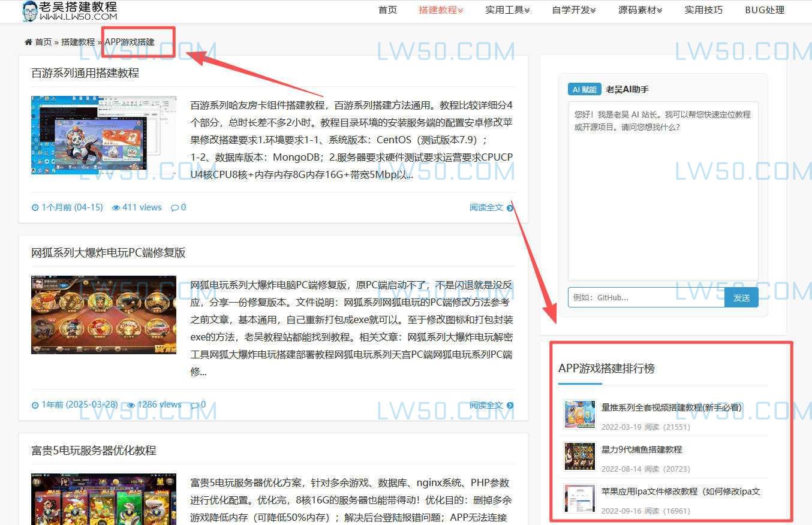812x525 pixels.
Task: Click the 网狐系列大爆炸 article thumbnail
Action: click(104, 315)
